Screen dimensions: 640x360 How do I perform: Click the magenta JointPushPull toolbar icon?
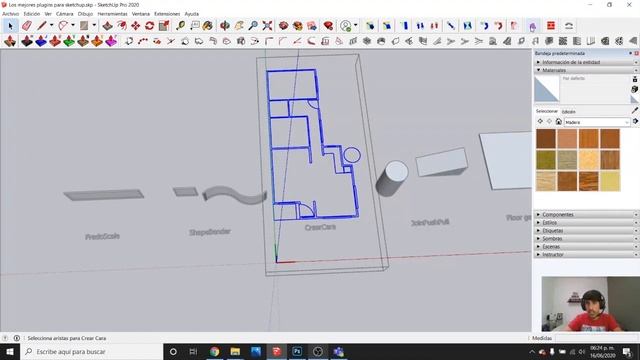point(111,41)
